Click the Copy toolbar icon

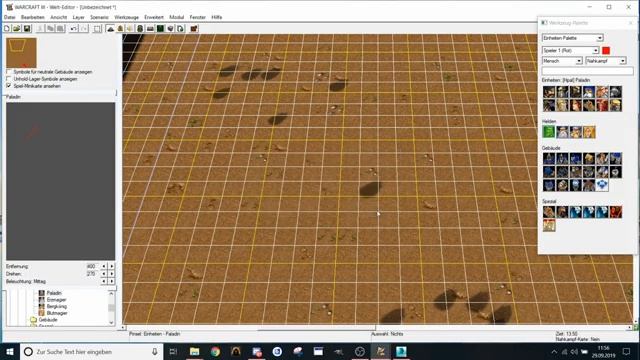[50, 29]
